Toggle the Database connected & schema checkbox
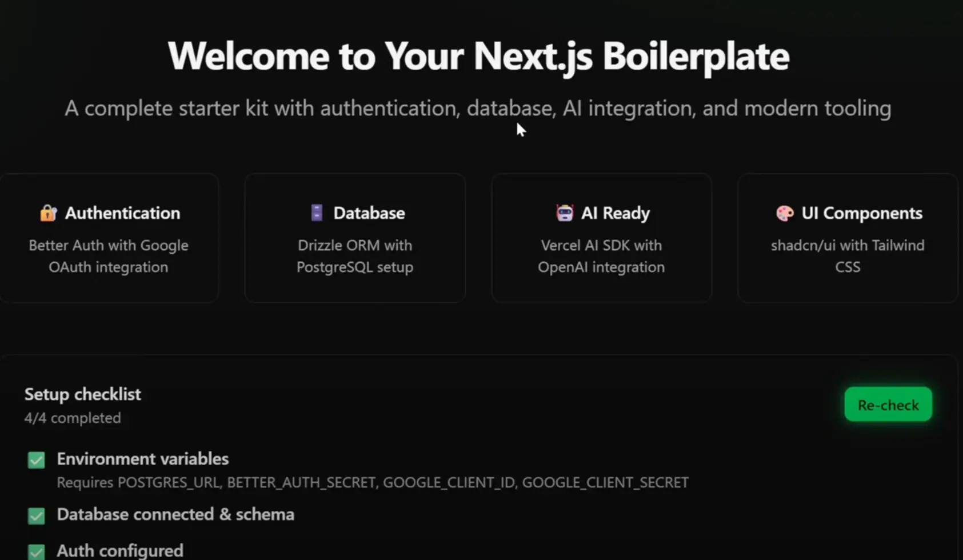This screenshot has width=963, height=560. coord(37,516)
